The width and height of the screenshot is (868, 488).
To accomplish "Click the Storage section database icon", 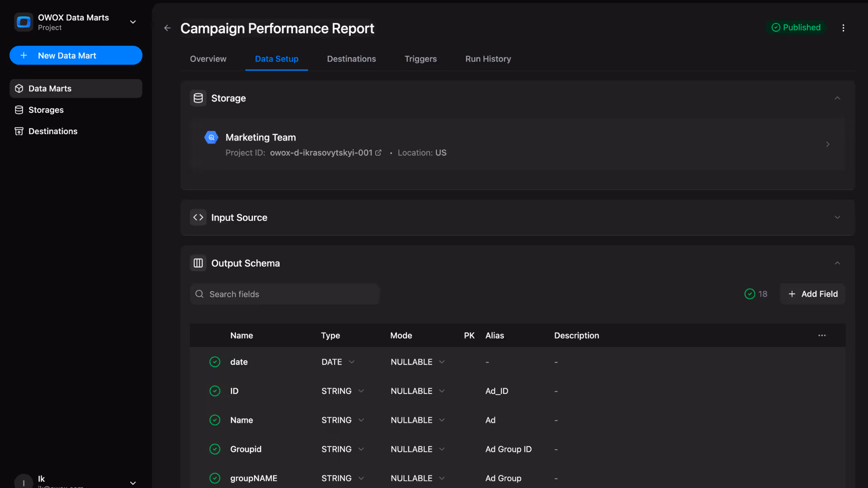I will (198, 98).
